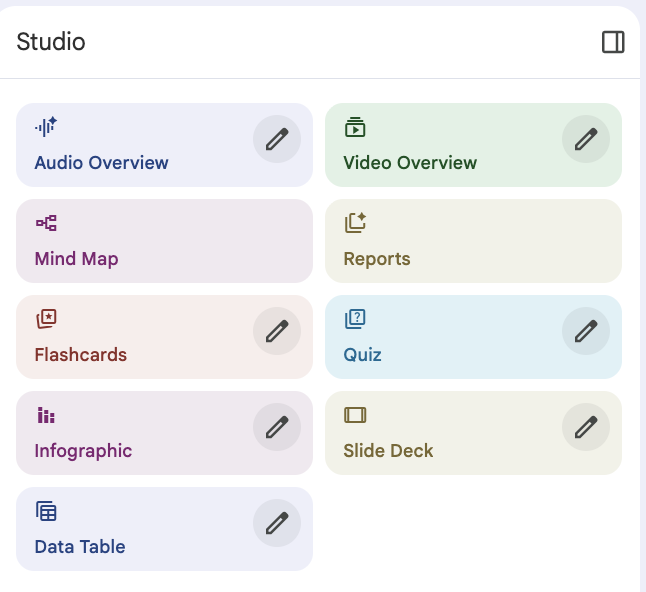This screenshot has height=592, width=646.
Task: Open Slide Deck pencil customization
Action: 586,427
